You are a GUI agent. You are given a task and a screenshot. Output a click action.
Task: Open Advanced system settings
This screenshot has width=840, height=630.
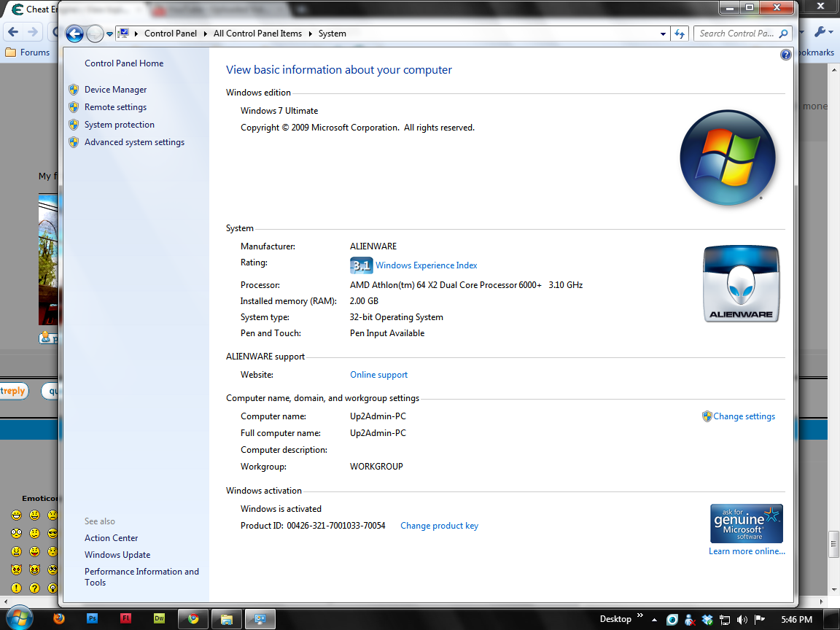134,142
